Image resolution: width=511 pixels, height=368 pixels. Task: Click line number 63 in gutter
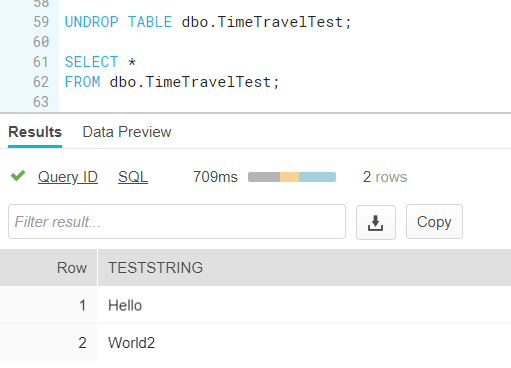41,102
